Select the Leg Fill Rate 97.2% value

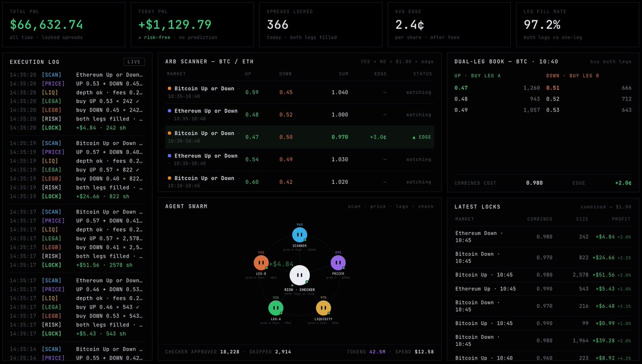(x=542, y=25)
